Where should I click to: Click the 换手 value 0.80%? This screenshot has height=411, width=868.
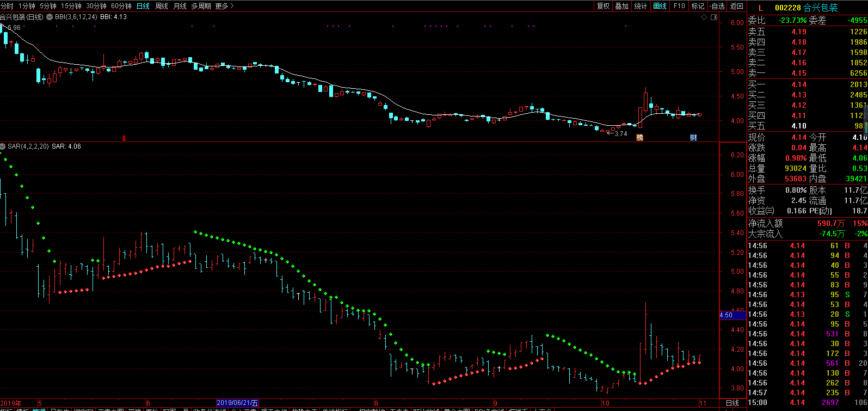tap(796, 190)
